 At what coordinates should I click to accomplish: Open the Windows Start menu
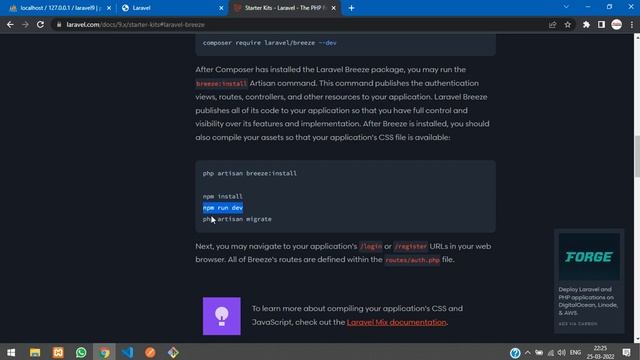pos(11,352)
